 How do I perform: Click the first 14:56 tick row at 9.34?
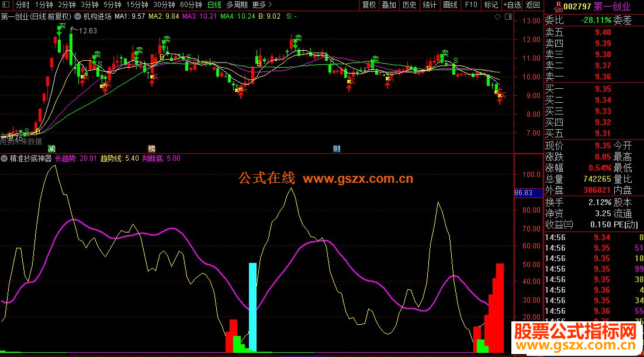(594, 237)
